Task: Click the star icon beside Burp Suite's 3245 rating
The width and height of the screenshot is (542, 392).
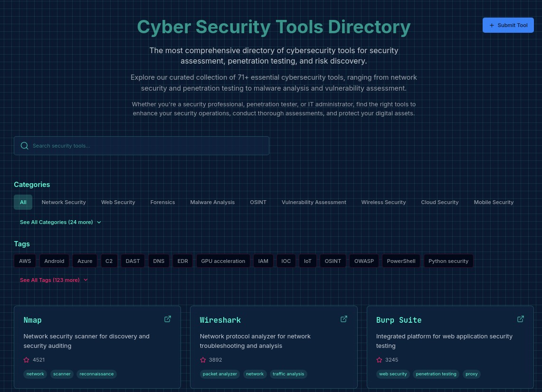Action: [379, 360]
